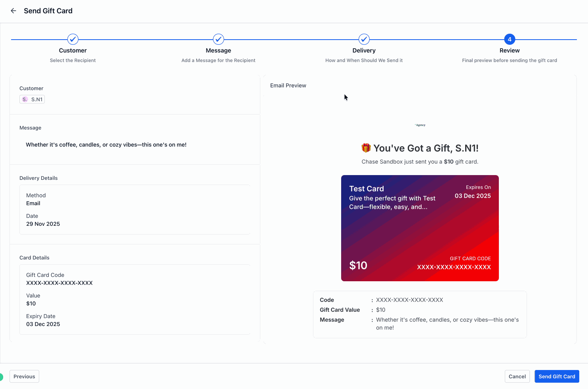588x389 pixels.
Task: Click the Test Card gift card image
Action: [x=420, y=228]
